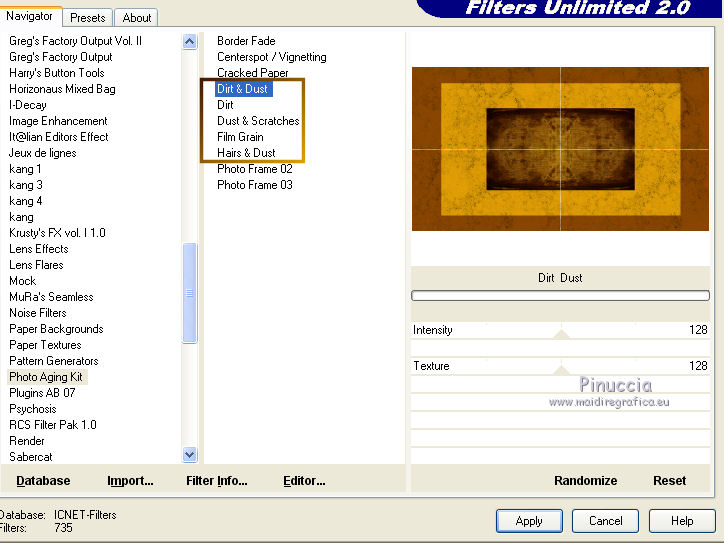Viewport: 724px width, 543px height.
Task: Select Photo Frame 02
Action: (x=254, y=169)
